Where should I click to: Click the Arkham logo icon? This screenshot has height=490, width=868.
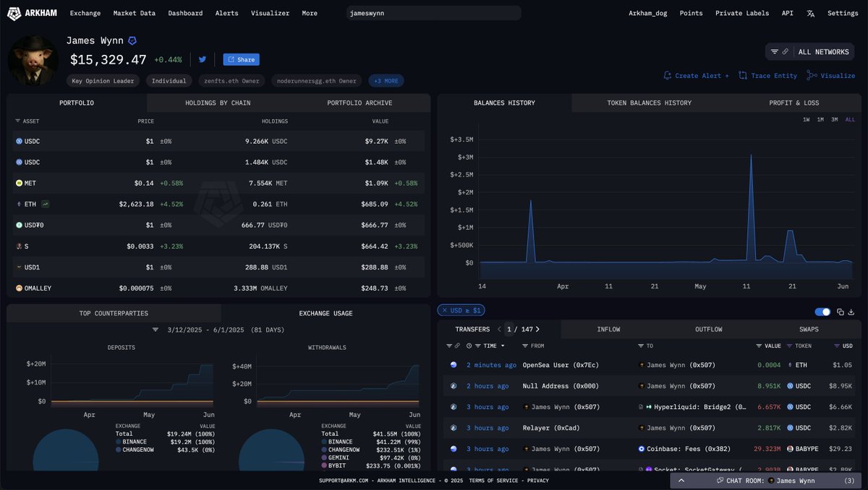(x=13, y=13)
